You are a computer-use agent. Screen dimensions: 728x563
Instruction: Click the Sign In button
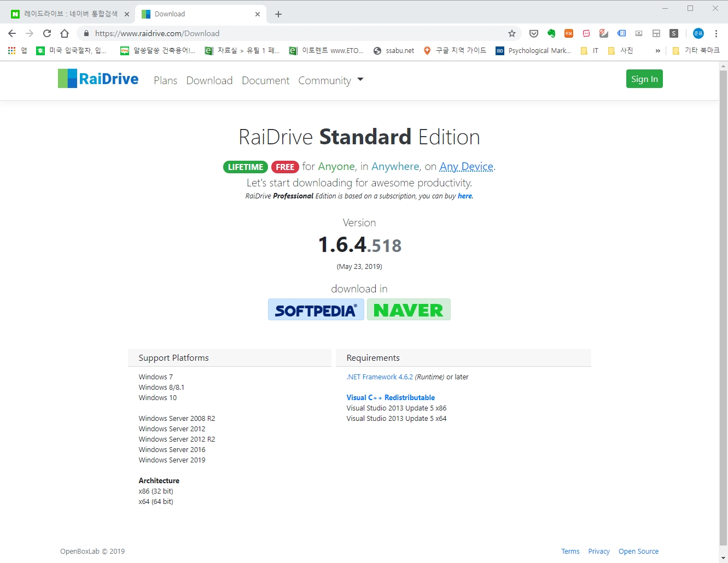[644, 79]
